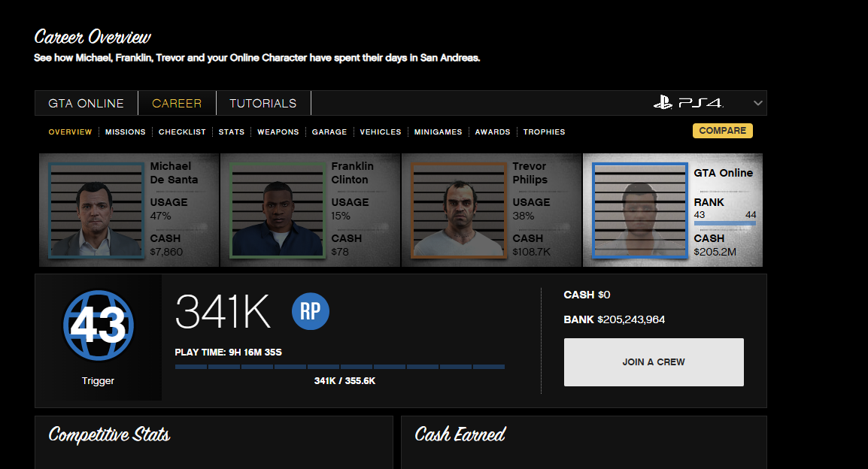This screenshot has height=469, width=868.
Task: Click the Cash Earned heading
Action: click(460, 434)
